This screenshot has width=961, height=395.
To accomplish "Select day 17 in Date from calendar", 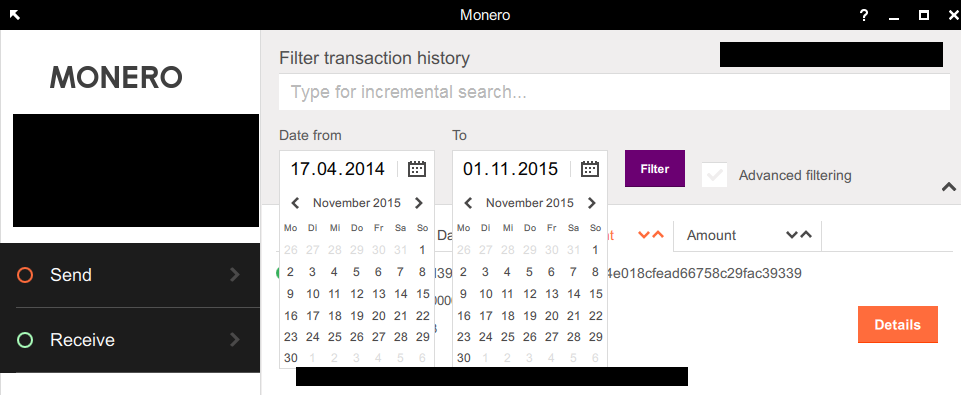I will coord(313,316).
